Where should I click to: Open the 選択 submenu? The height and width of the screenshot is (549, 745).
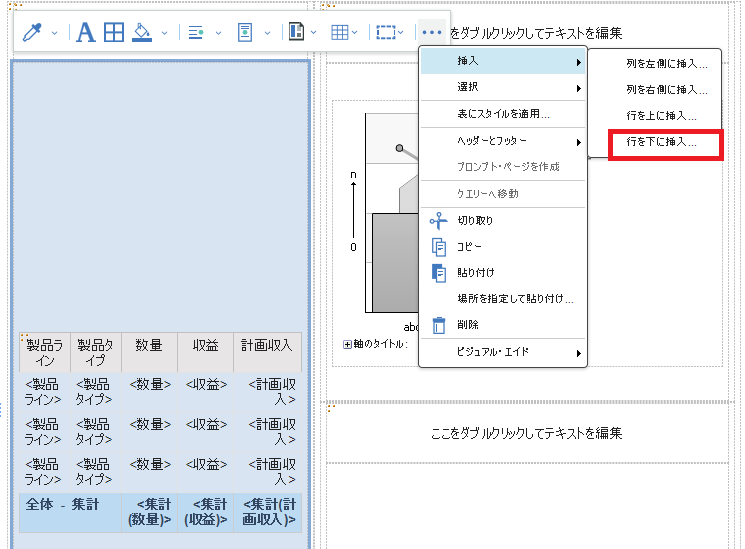tap(503, 87)
